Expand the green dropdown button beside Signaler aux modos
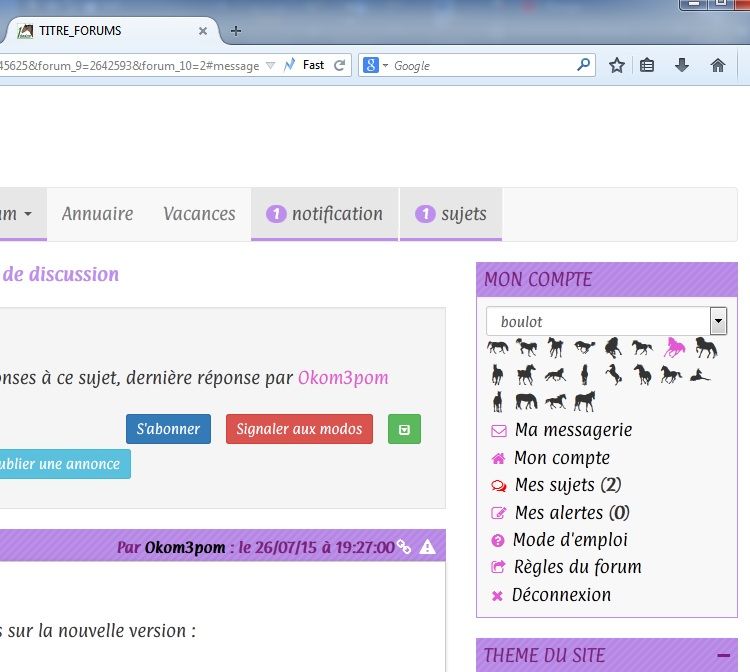 coord(404,429)
